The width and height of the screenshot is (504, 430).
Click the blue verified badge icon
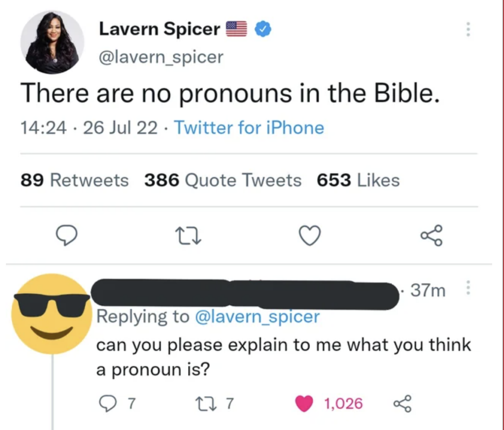click(x=262, y=30)
